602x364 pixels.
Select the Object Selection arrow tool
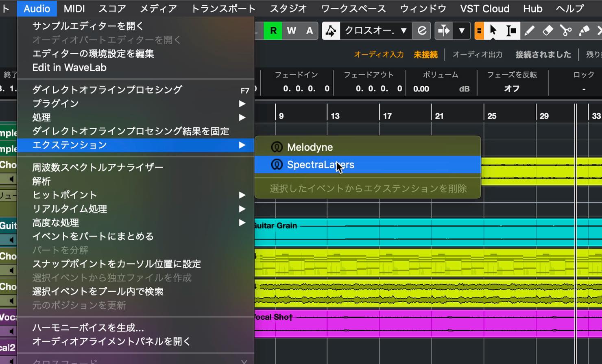point(493,31)
